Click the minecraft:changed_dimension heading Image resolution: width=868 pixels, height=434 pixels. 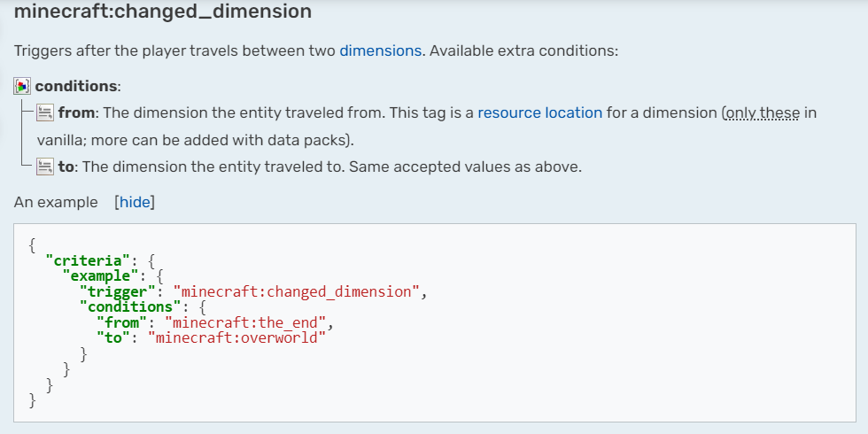pyautogui.click(x=163, y=12)
